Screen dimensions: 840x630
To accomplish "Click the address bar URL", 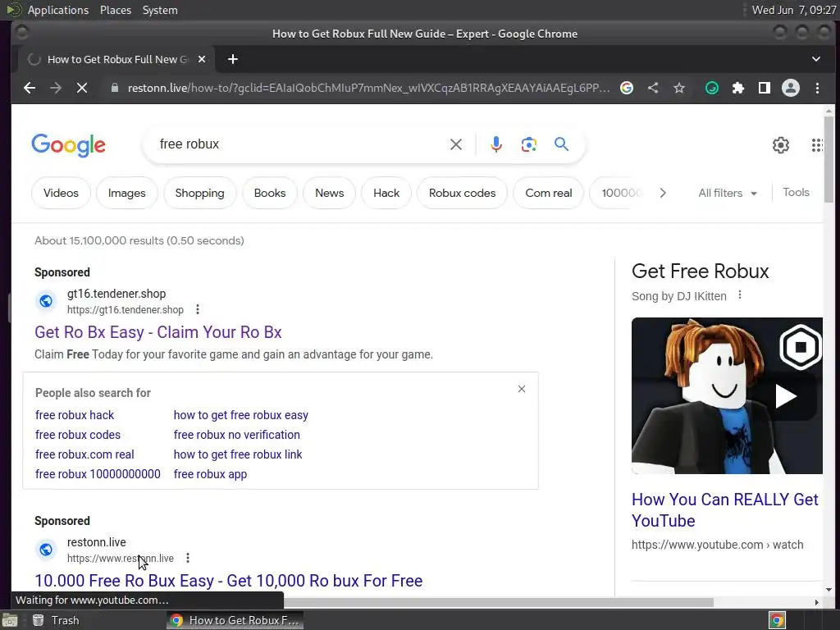I will click(368, 88).
